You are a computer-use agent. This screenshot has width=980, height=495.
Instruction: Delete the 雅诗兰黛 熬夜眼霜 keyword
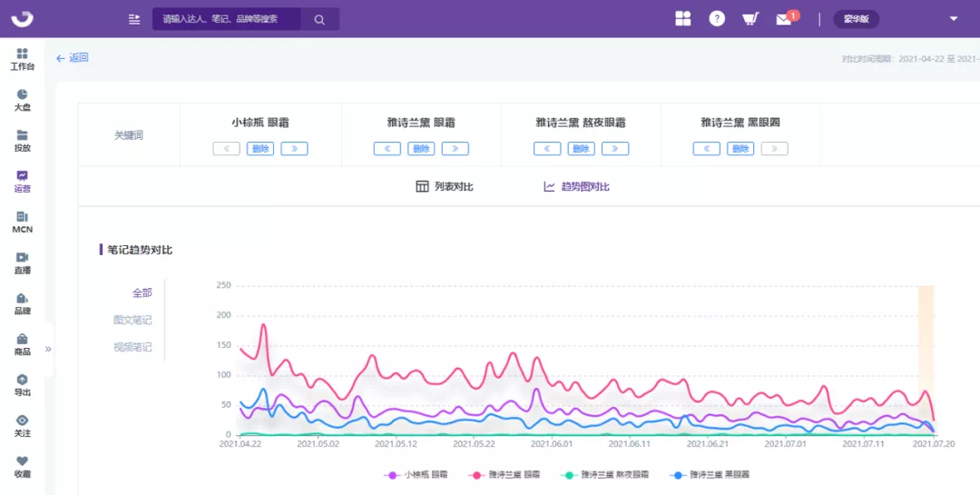click(x=582, y=149)
